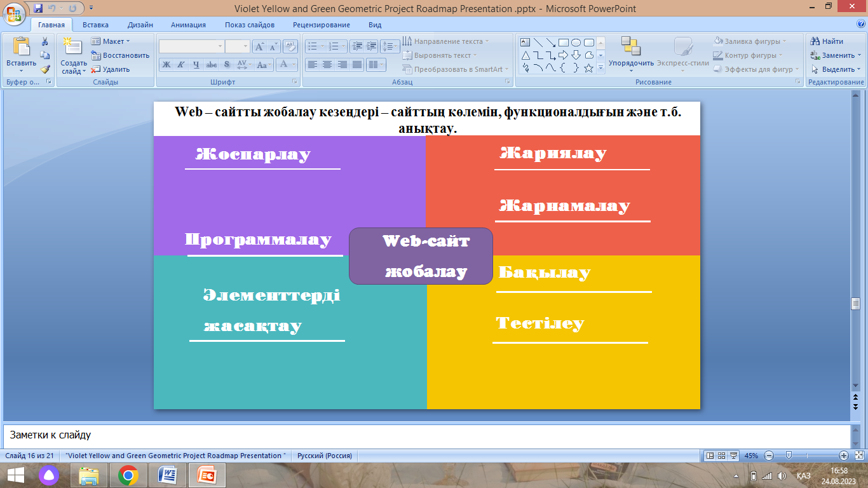Select the Arrow line shape
Viewport: 868px width, 488px height.
click(551, 43)
